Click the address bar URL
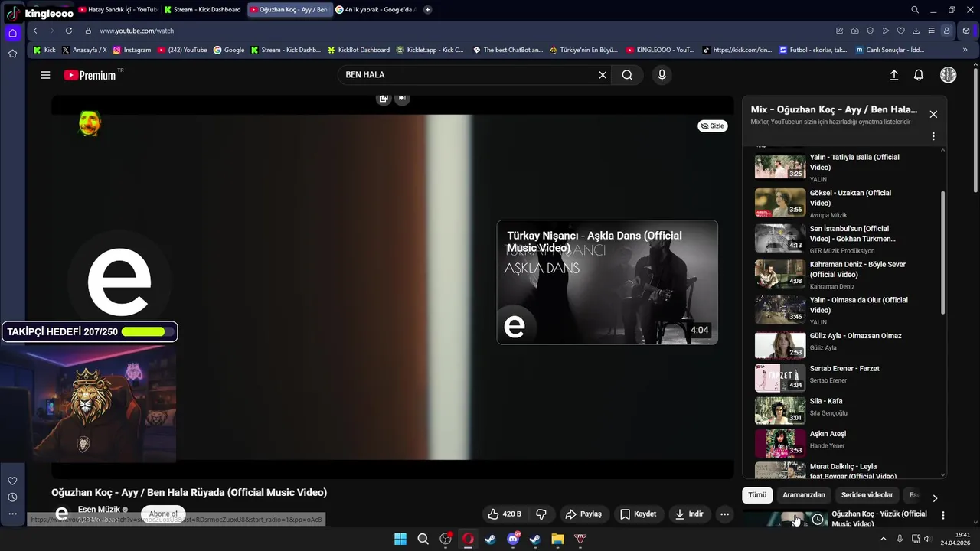Screen dimensions: 980x551 coord(137,31)
